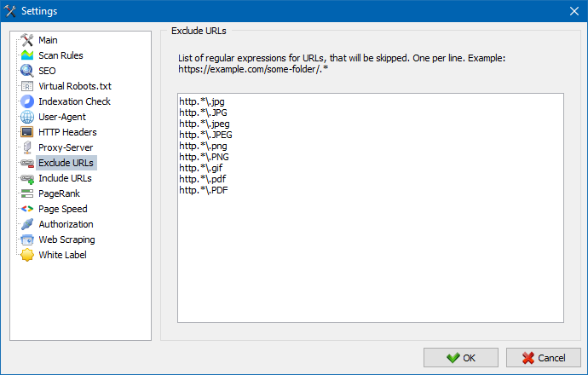Click the Include URLs chain-plus icon
The image size is (588, 375).
pyautogui.click(x=27, y=178)
